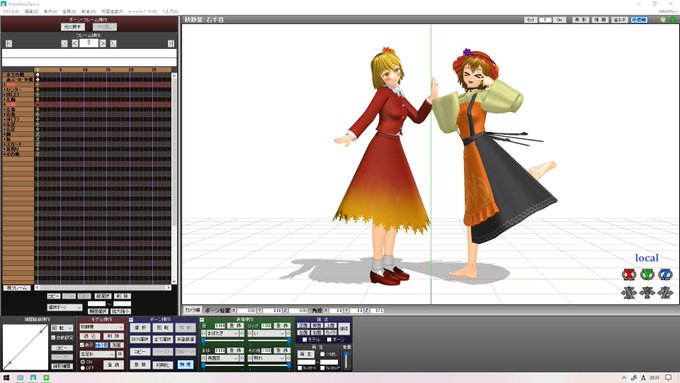Viewport: 680px width, 383px height.
Task: Open the eyebrow morph dropdown in facial panel
Action: click(223, 359)
